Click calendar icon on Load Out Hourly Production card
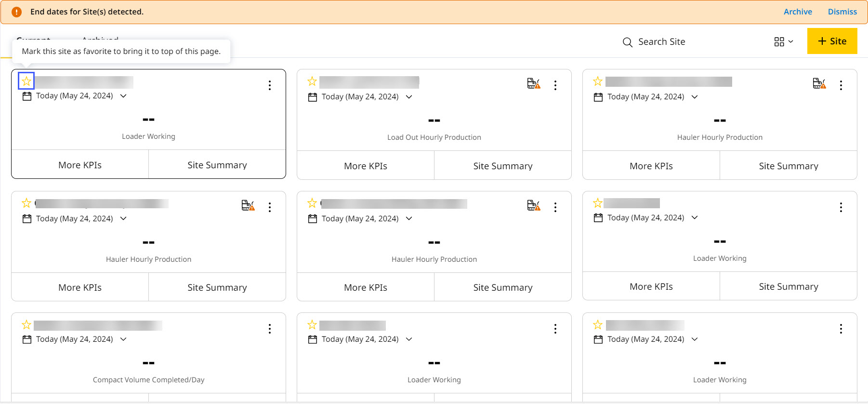868x404 pixels. point(313,97)
